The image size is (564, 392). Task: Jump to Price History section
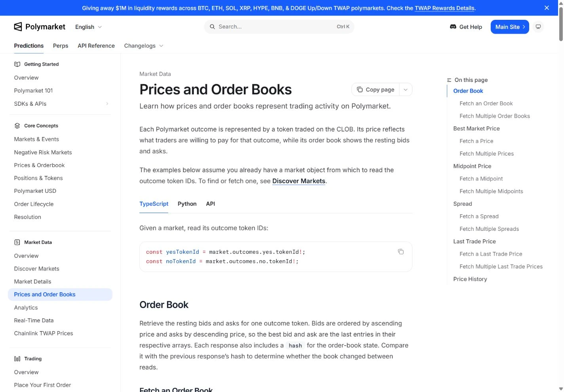pos(470,279)
